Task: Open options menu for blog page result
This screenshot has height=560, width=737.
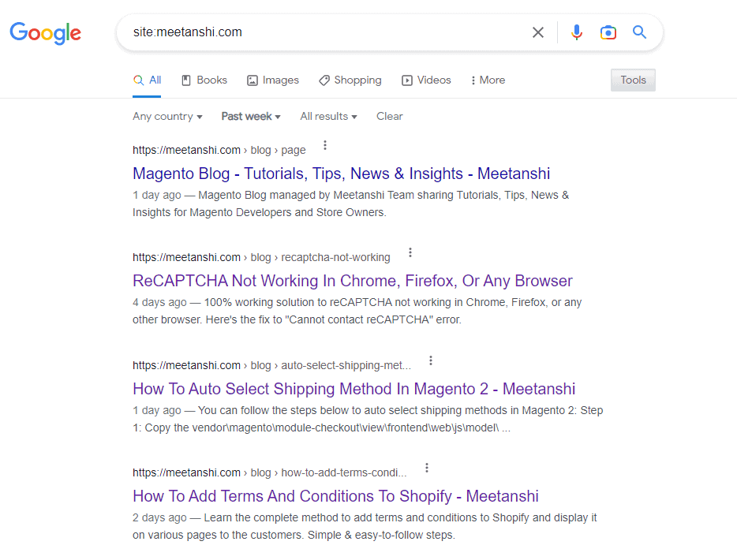Action: [x=325, y=145]
